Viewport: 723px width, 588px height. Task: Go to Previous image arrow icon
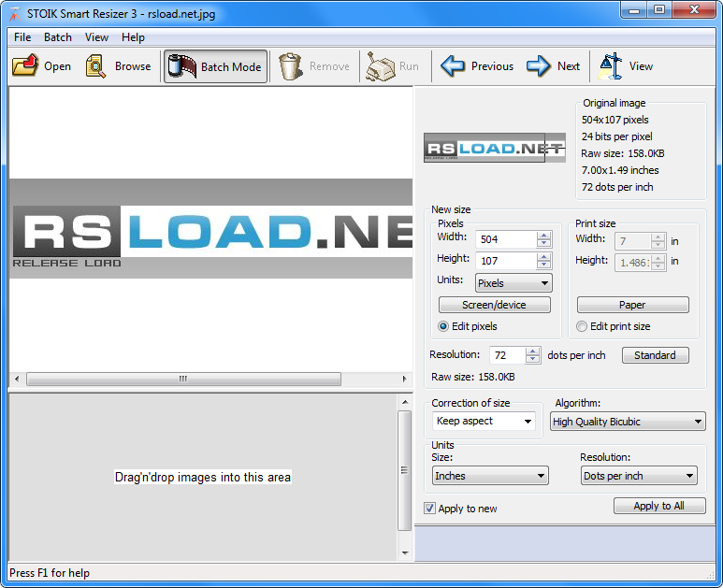[453, 65]
